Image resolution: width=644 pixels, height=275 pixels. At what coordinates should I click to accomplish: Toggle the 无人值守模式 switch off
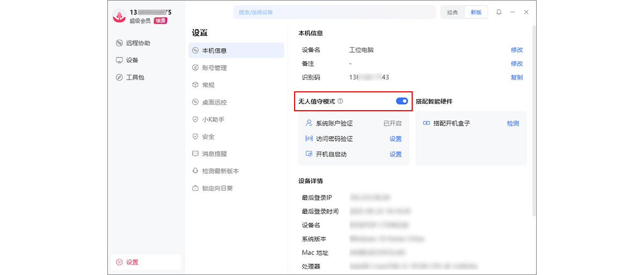point(401,101)
